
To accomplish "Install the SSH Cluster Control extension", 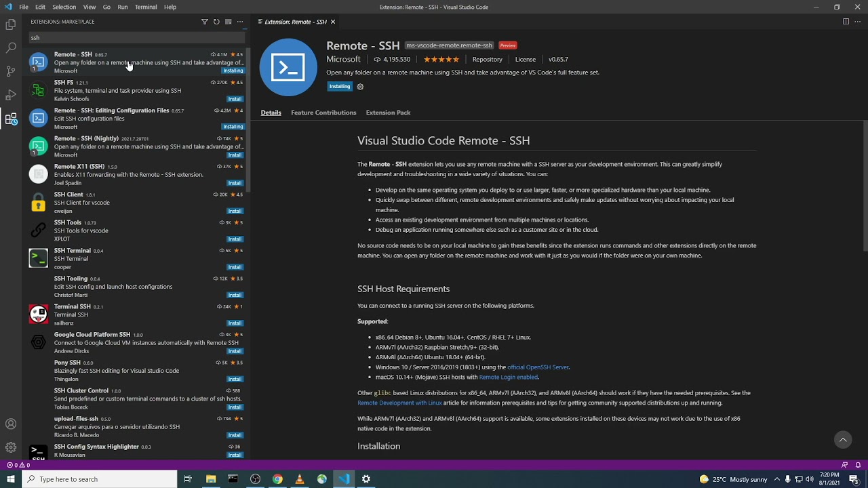I will 235,407.
